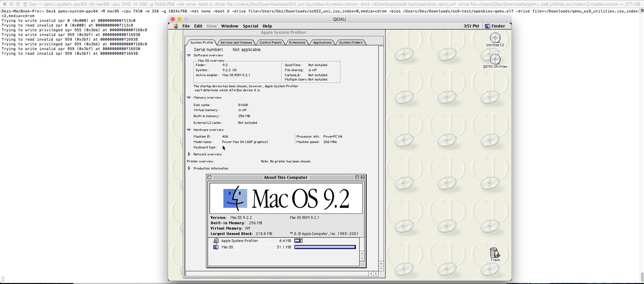The image size is (644, 284).
Task: Switch to Devices and Volumes tab
Action: click(x=236, y=43)
